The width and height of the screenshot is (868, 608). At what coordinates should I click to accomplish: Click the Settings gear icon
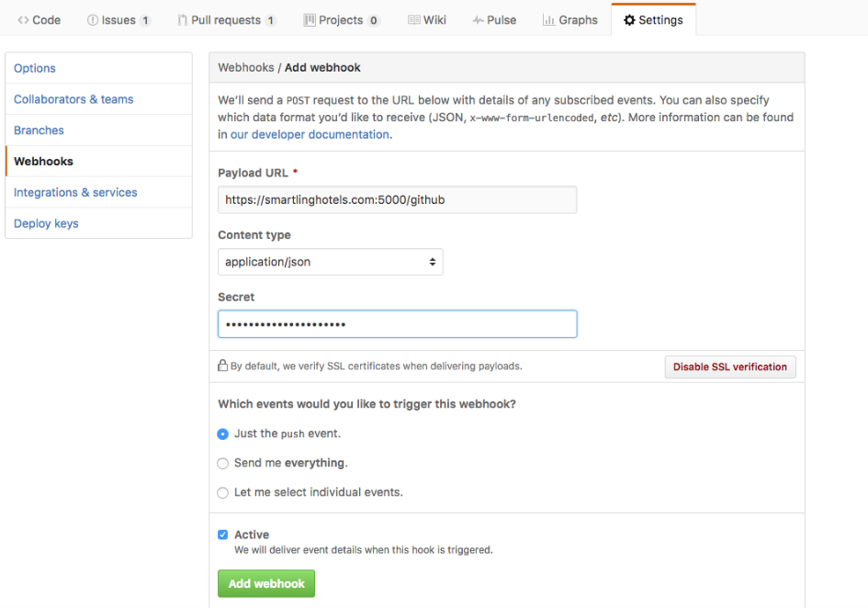[630, 18]
